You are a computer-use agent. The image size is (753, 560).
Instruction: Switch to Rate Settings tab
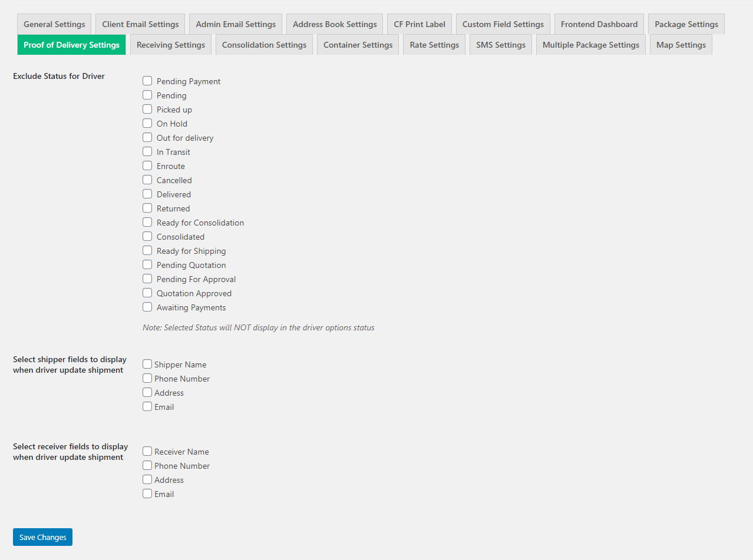click(x=434, y=45)
